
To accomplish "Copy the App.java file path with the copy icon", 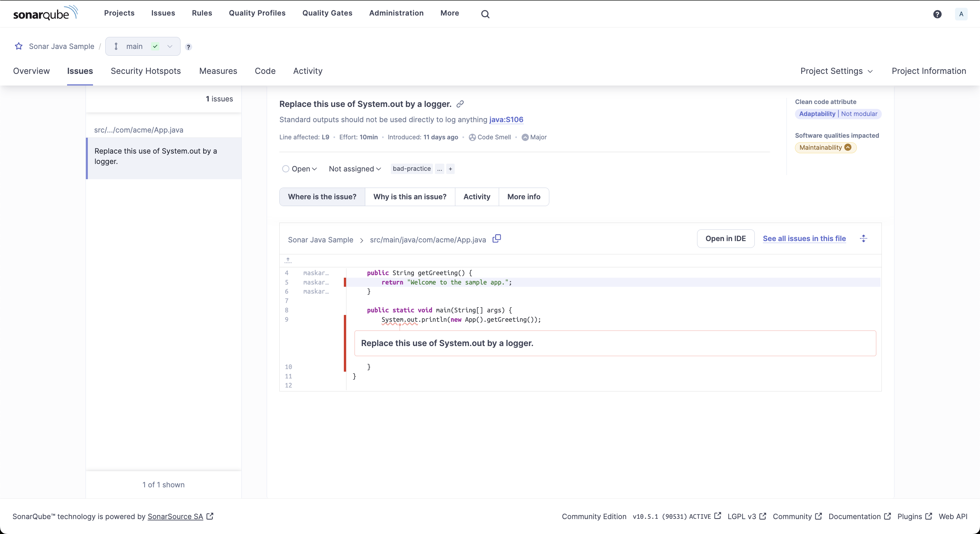I will coord(496,238).
